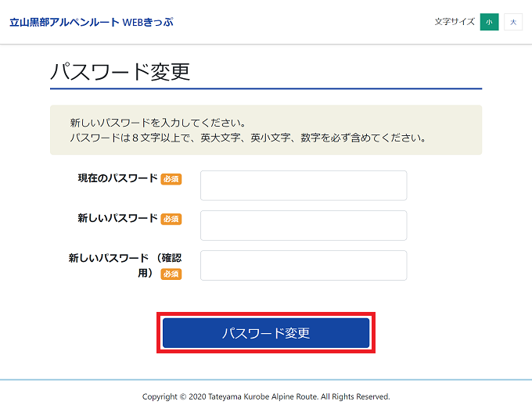Click the パスワード変更 page heading
This screenshot has width=532, height=412.
(x=120, y=71)
